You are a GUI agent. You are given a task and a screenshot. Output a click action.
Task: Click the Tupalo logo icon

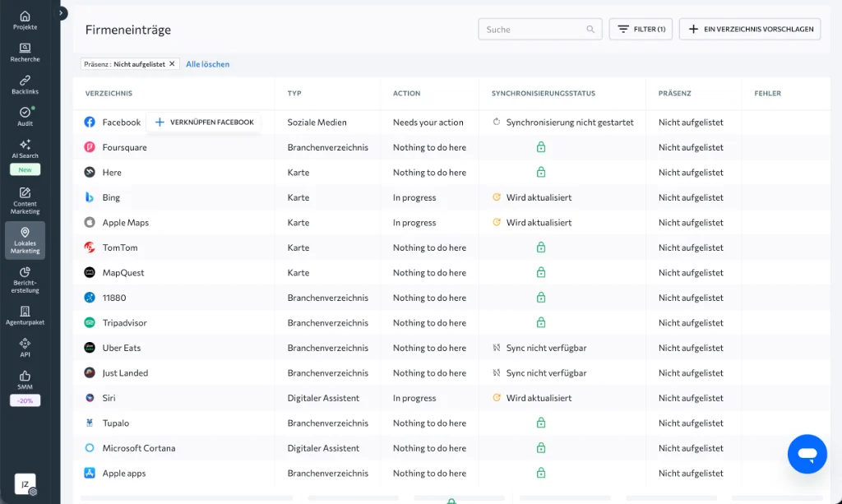coord(90,423)
